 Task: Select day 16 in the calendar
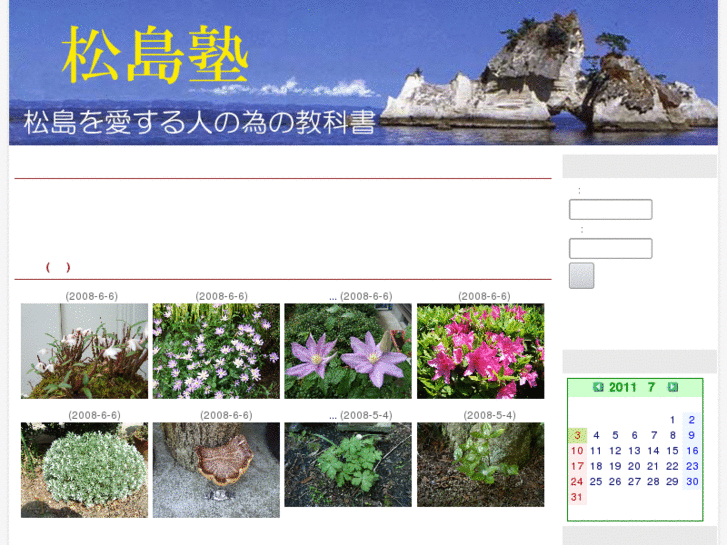coord(692,451)
